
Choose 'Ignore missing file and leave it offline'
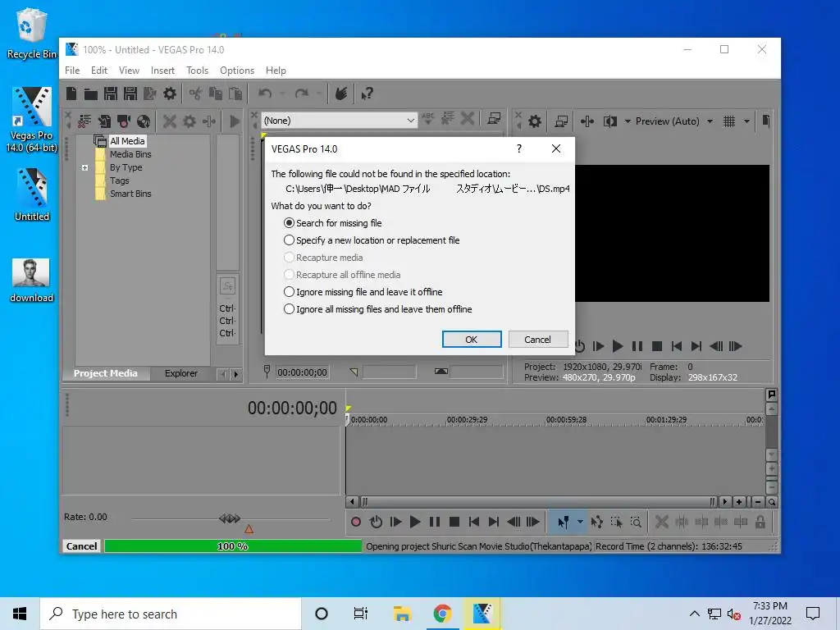363,292
